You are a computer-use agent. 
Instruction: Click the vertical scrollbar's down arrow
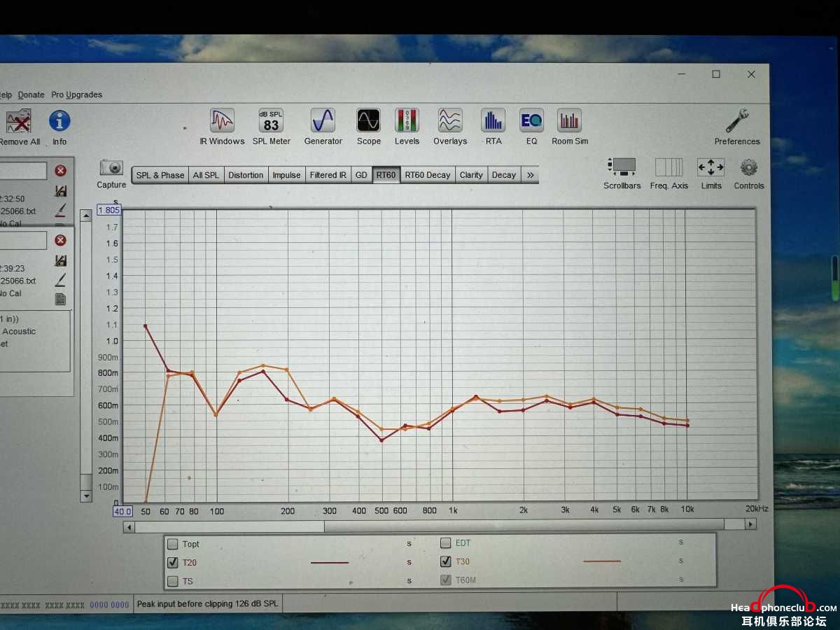point(86,496)
